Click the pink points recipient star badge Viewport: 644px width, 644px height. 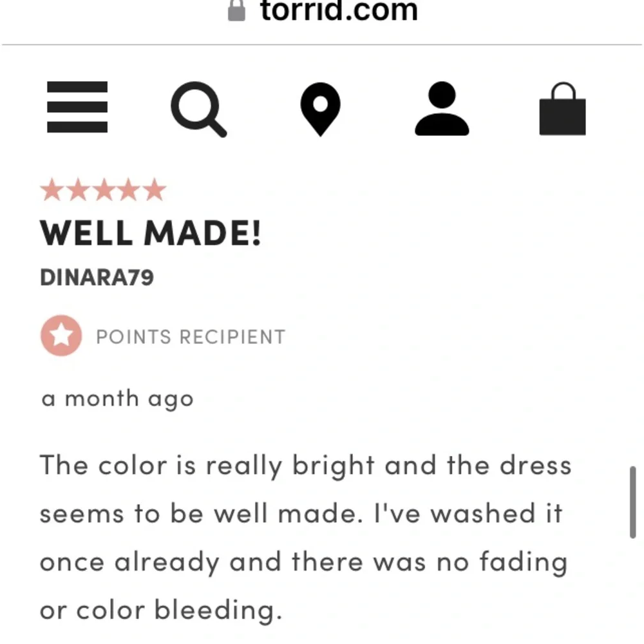pyautogui.click(x=61, y=336)
